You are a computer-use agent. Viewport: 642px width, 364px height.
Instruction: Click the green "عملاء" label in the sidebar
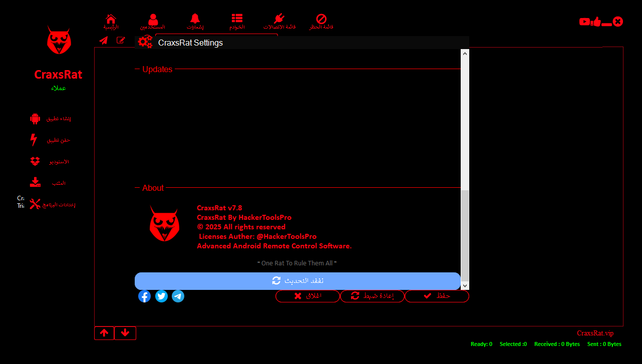click(59, 88)
